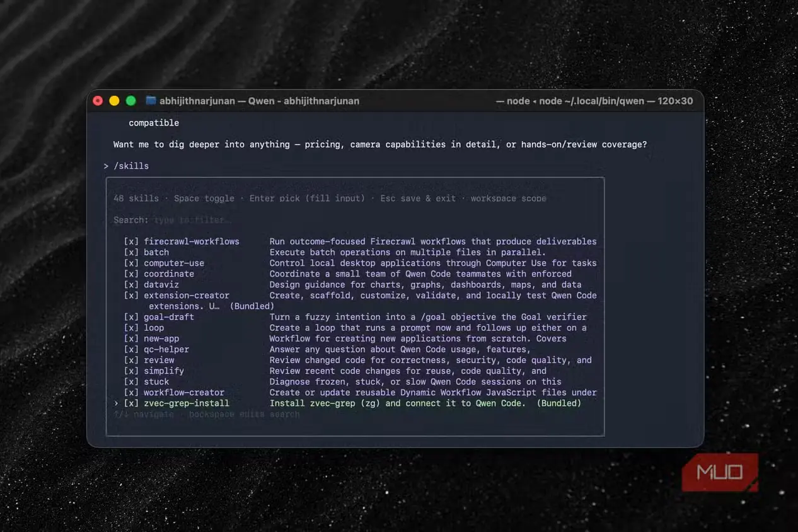Toggle the zvec-grep-install skill checkbox
798x532 pixels.
coord(131,403)
